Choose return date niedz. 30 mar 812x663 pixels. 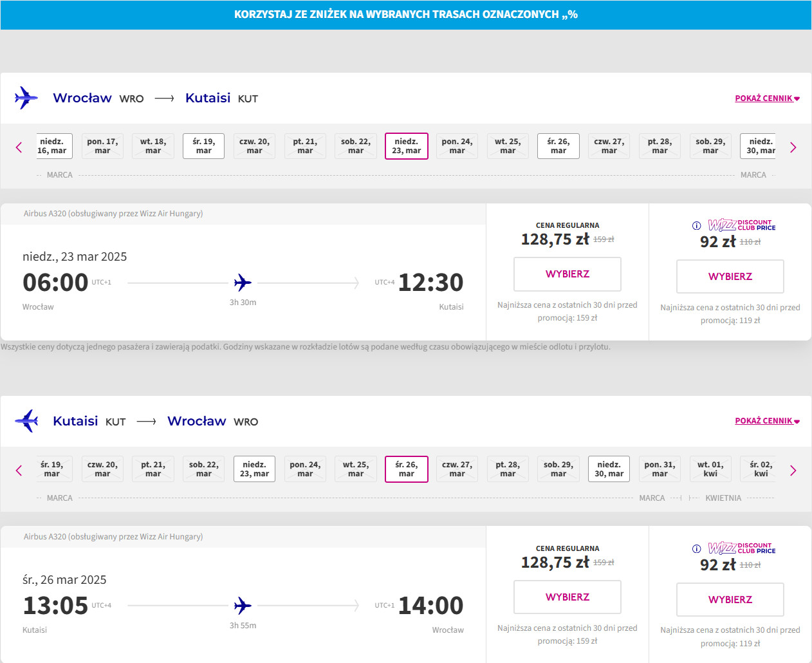coord(609,469)
